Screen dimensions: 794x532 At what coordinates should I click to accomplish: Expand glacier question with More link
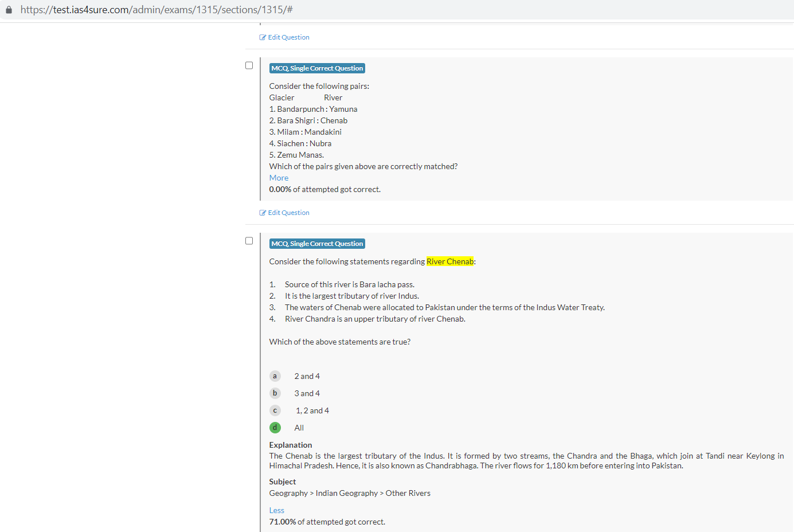point(279,178)
